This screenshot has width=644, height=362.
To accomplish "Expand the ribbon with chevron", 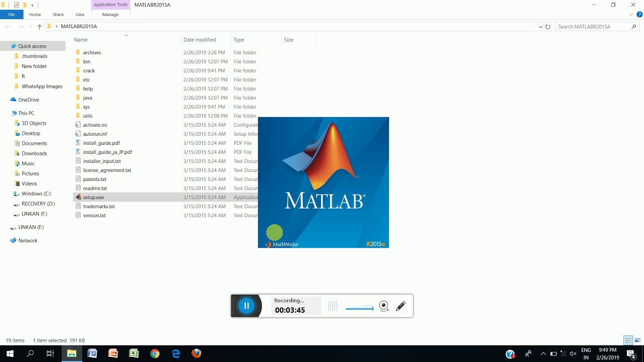I will click(631, 15).
